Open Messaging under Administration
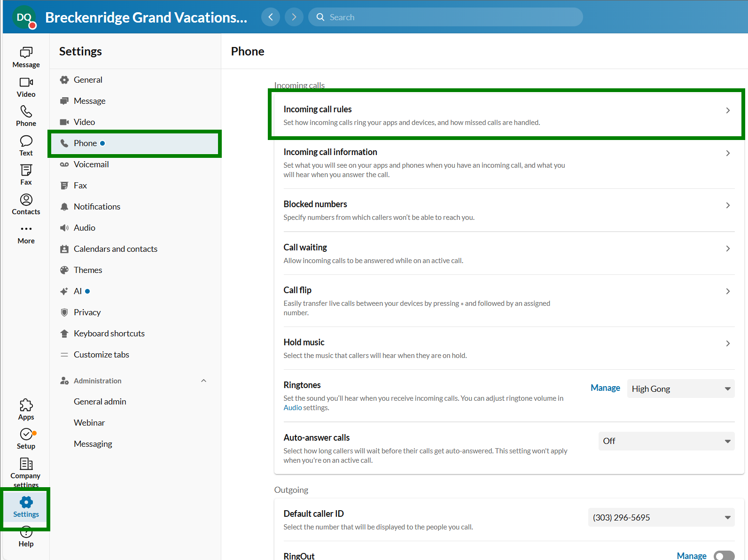748x560 pixels. pyautogui.click(x=93, y=444)
